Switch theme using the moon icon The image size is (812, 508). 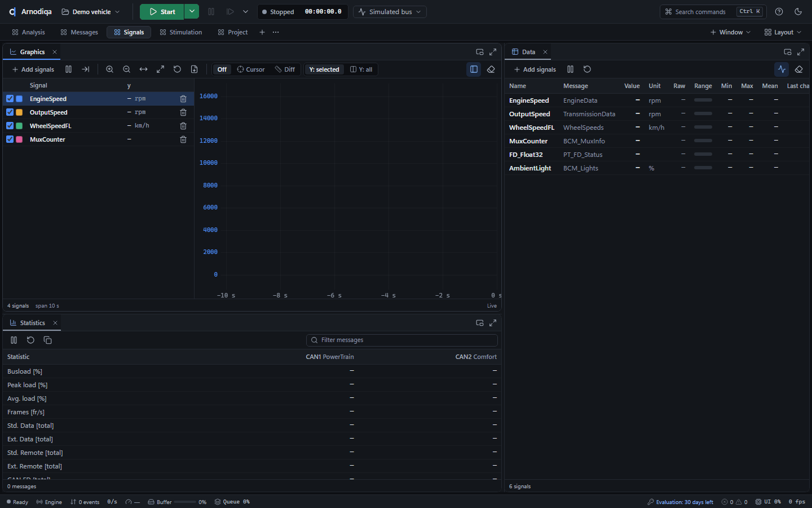[x=798, y=12]
